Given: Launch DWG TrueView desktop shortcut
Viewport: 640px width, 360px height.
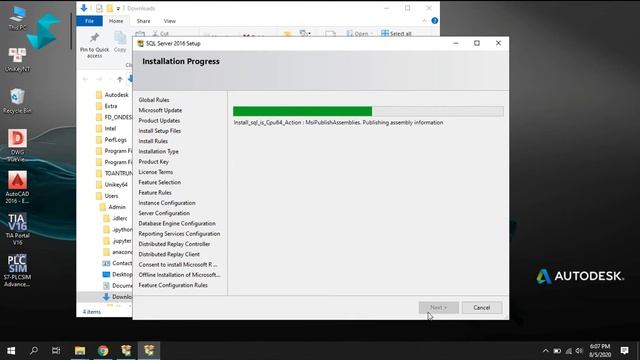Looking at the screenshot, I should coord(17,146).
